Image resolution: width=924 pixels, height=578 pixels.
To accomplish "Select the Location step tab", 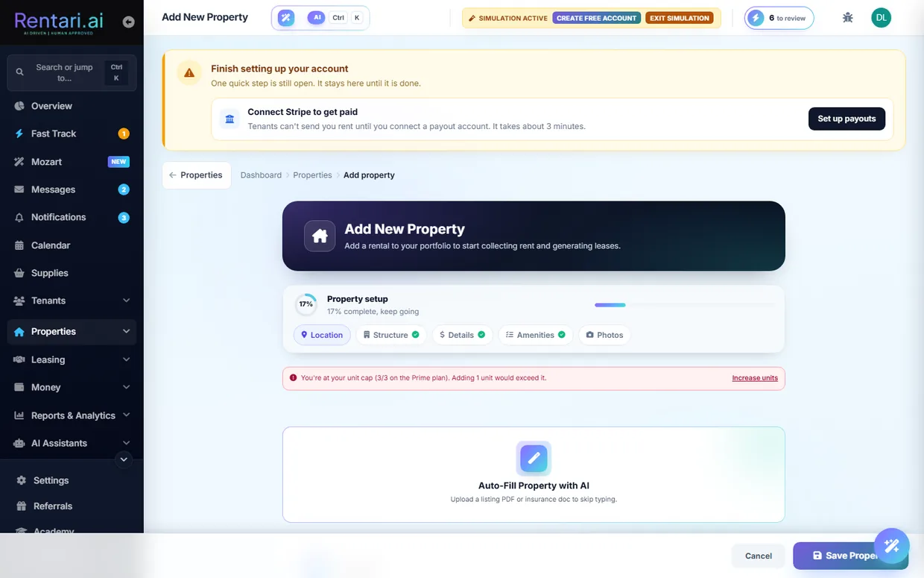I will pos(322,335).
